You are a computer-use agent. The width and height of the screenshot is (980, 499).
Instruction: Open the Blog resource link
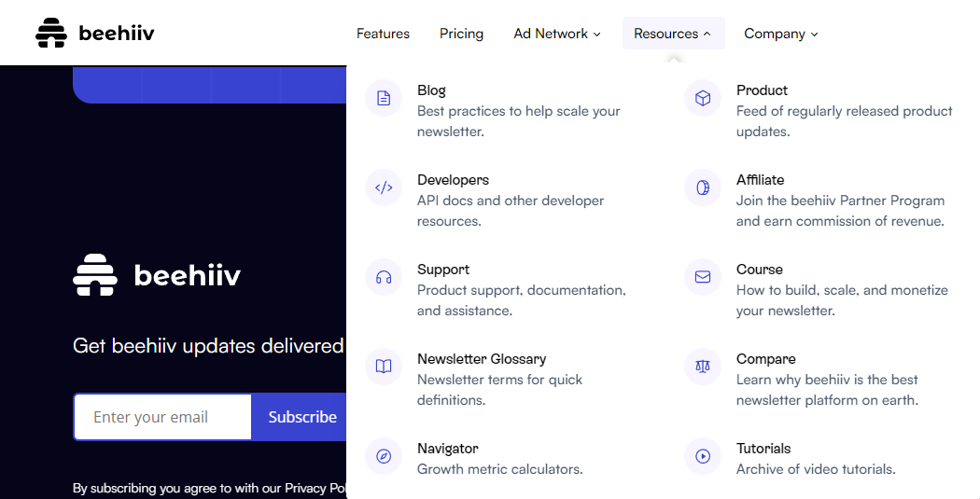(x=431, y=90)
